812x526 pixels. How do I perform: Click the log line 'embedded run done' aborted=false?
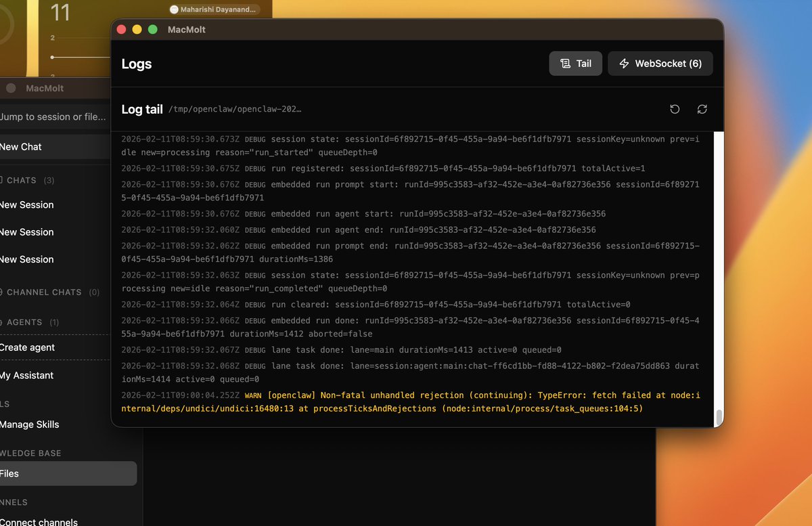pos(411,327)
